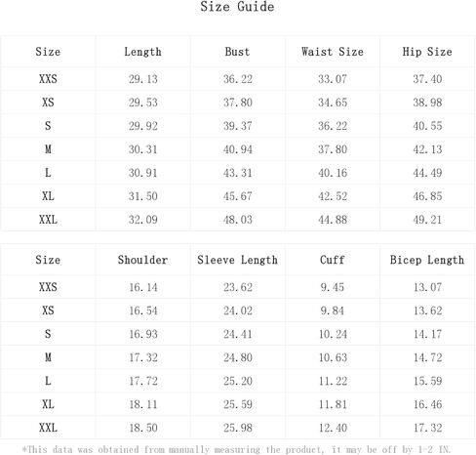Click the bust value 40.94

pyautogui.click(x=238, y=149)
